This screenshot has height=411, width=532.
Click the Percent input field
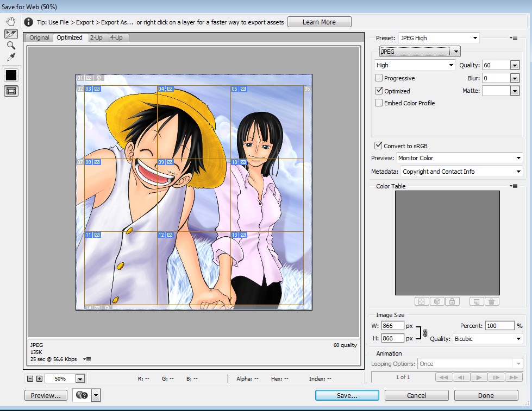[500, 326]
